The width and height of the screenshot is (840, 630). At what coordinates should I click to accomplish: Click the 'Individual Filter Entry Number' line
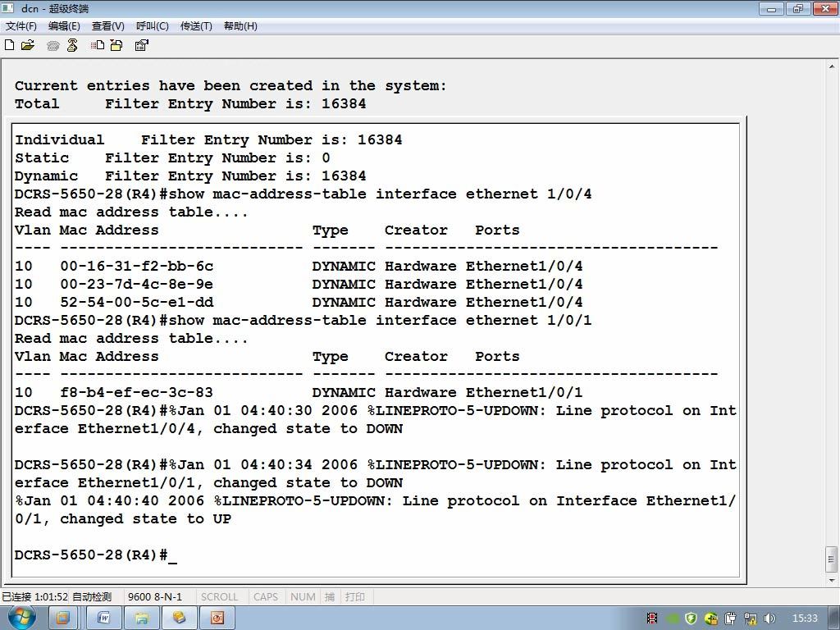coord(208,140)
